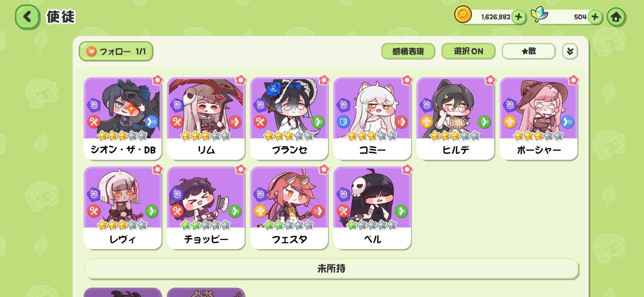Image resolution: width=644 pixels, height=297 pixels.
Task: Select the フェスタ character card
Action: [x=289, y=208]
